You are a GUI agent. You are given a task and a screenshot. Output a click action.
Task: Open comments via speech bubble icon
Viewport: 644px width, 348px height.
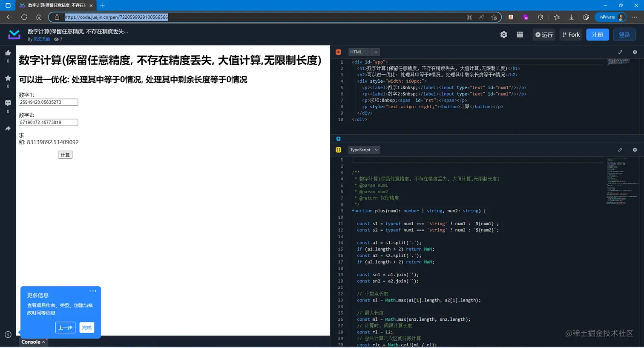8,103
